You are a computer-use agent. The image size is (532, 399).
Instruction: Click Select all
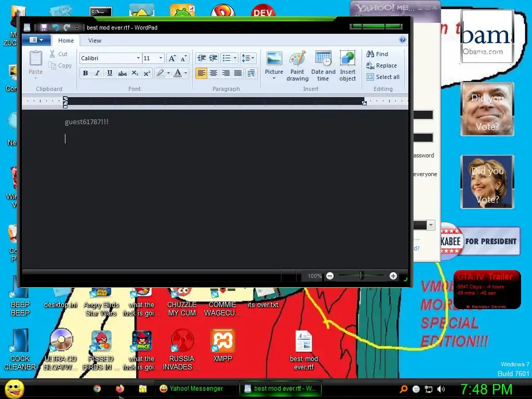(x=383, y=77)
